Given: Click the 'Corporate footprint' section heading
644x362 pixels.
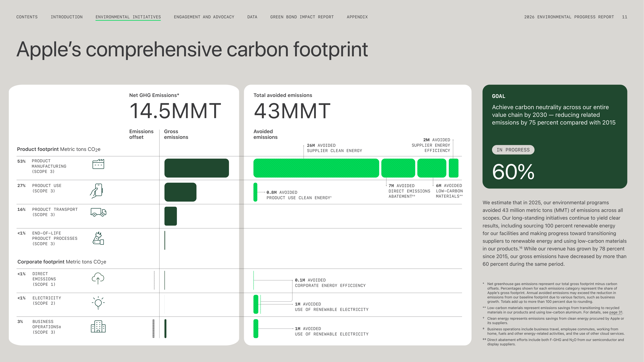Looking at the screenshot, I should pyautogui.click(x=62, y=262).
